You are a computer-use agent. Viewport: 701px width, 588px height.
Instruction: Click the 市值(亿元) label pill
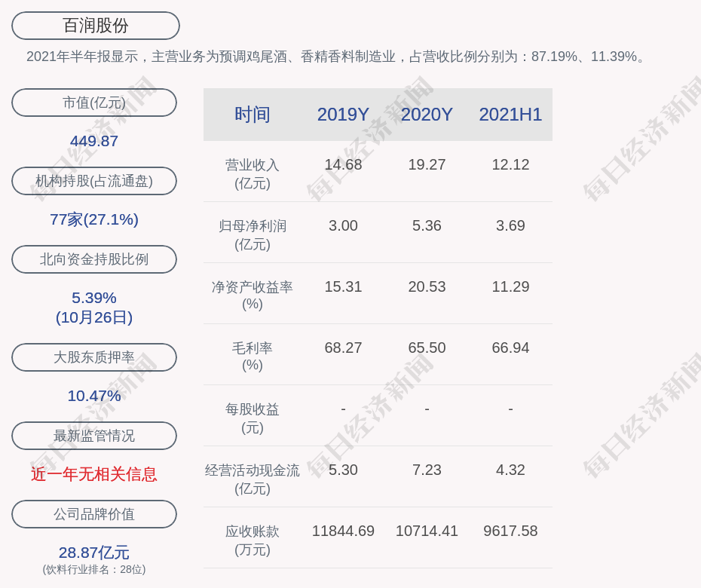point(94,103)
